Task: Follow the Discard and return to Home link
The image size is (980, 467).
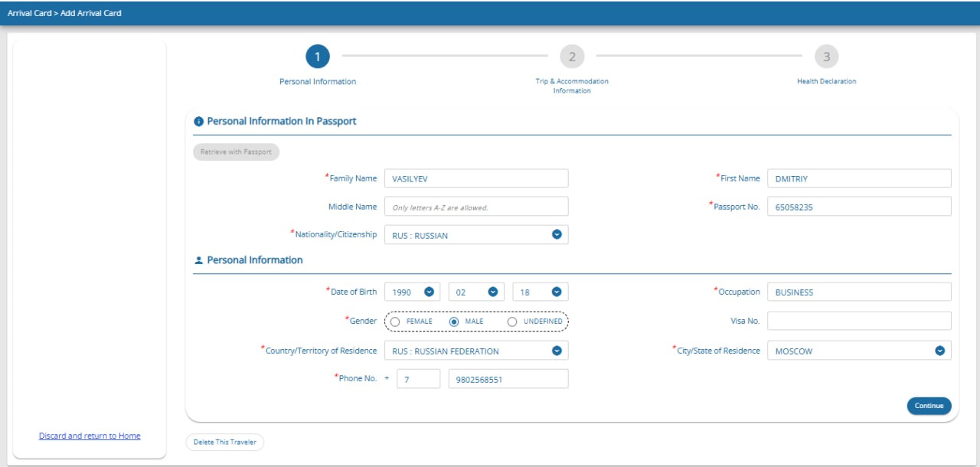Action: (90, 436)
